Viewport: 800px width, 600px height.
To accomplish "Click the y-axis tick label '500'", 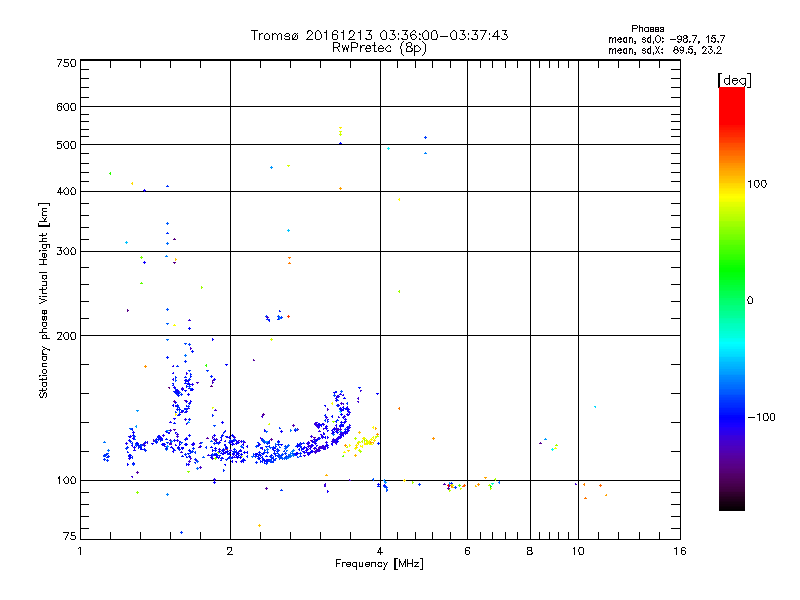I will point(67,145).
